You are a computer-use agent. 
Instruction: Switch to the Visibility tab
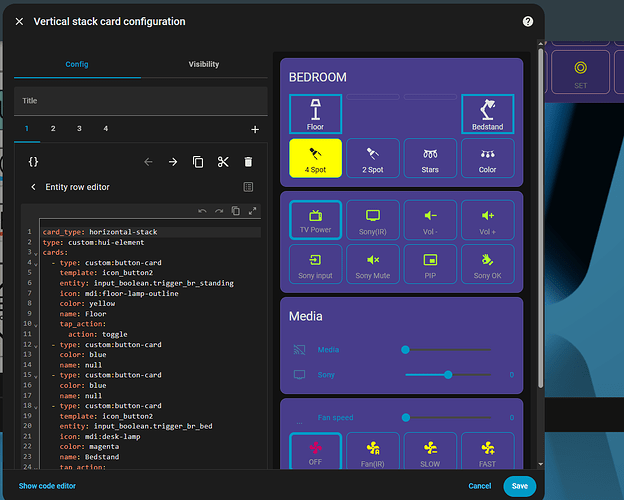(204, 64)
